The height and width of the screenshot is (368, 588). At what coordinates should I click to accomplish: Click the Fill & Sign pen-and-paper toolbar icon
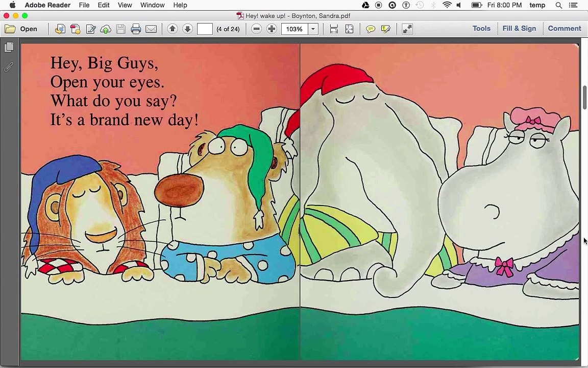91,29
